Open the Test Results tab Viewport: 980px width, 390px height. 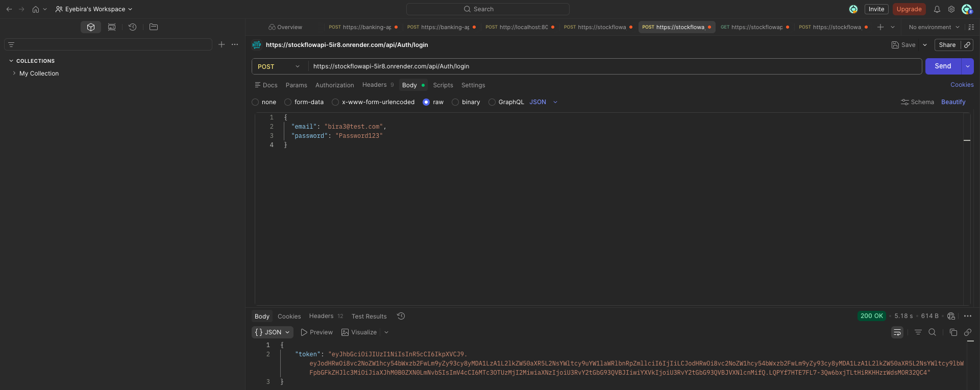[x=369, y=316]
